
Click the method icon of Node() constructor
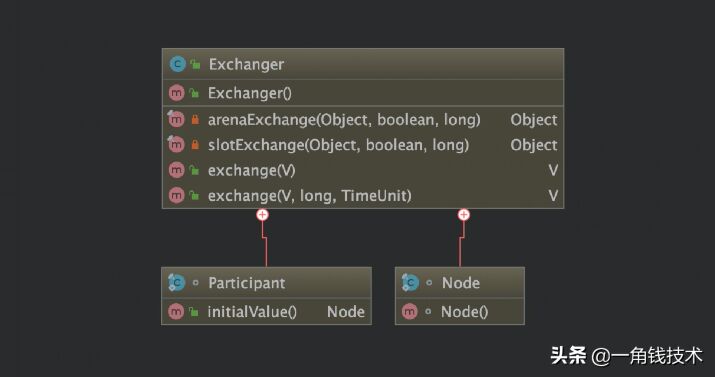[x=409, y=312]
